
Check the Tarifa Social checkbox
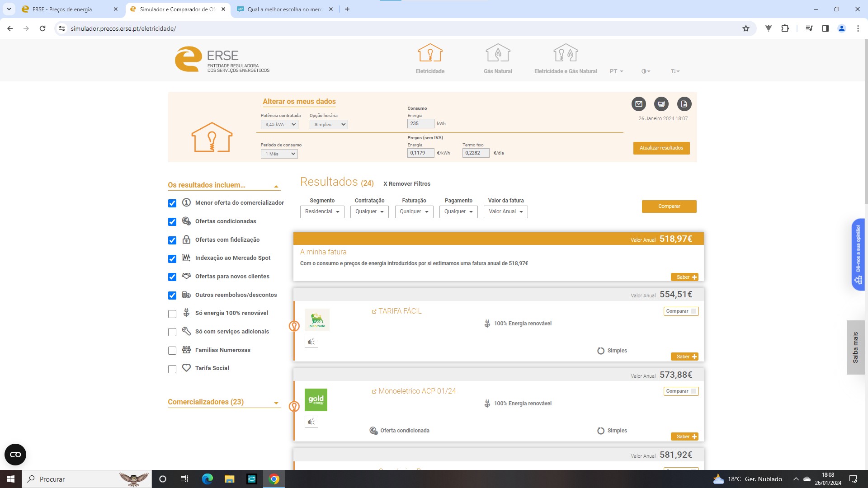(172, 369)
